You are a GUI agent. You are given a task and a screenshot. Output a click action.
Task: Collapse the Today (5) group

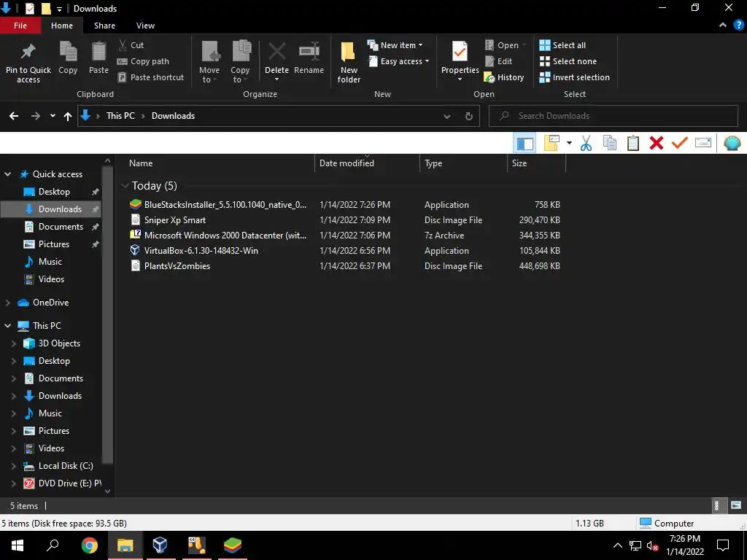[x=125, y=186]
